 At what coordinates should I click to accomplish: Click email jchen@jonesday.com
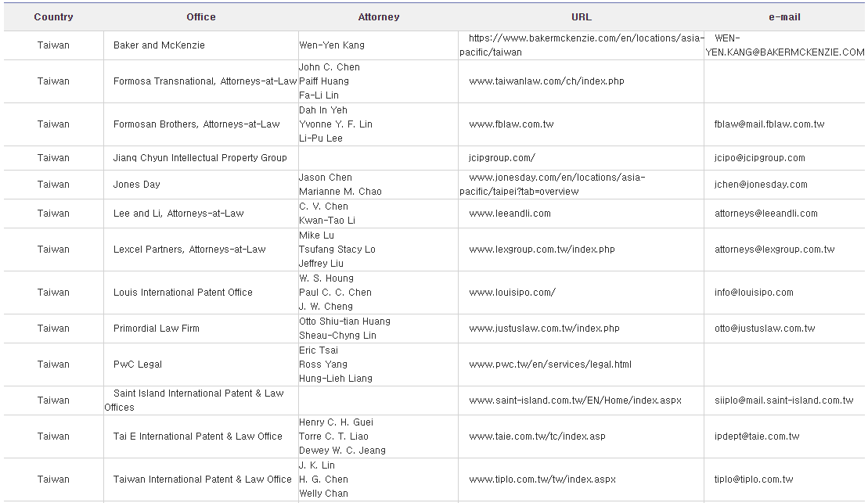[x=761, y=185]
